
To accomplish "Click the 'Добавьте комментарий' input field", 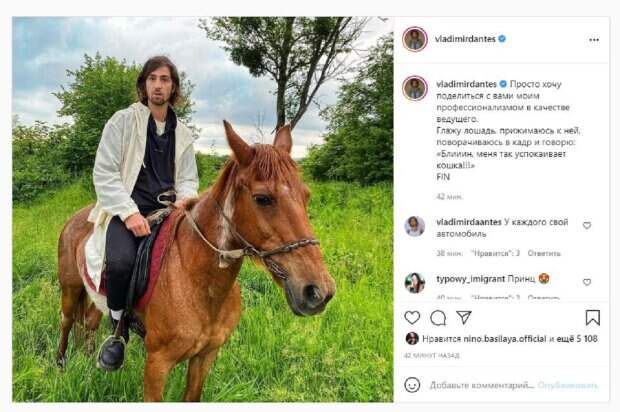I will click(482, 385).
